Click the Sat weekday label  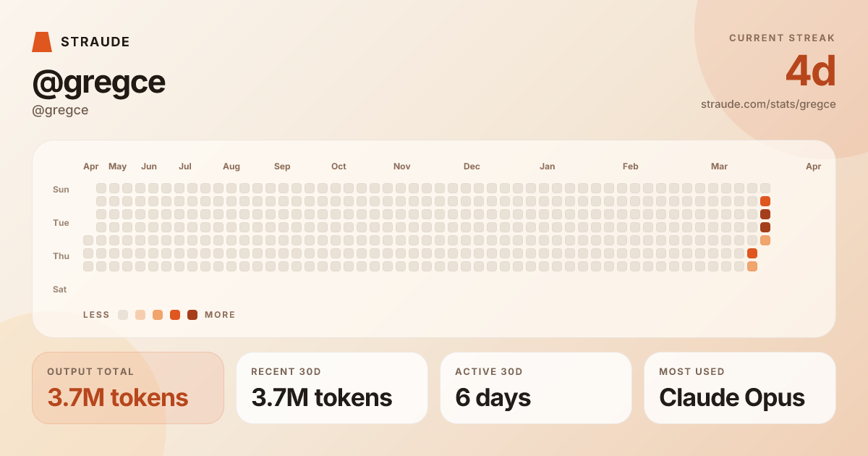tap(59, 290)
